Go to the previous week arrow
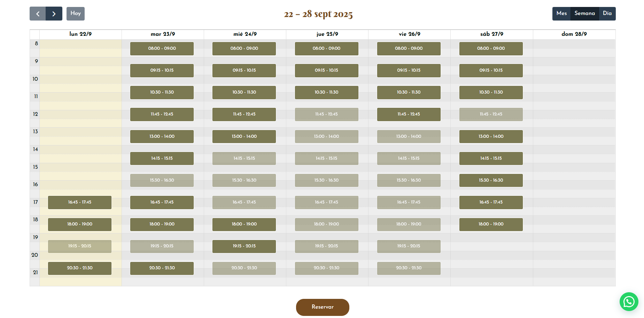The image size is (644, 318). tap(38, 14)
